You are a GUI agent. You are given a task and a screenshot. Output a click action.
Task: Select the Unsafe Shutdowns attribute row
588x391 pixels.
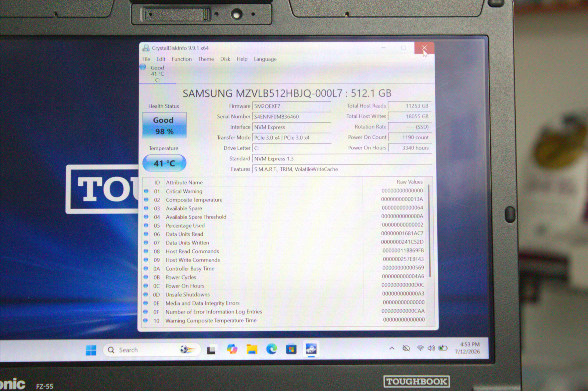click(x=284, y=294)
